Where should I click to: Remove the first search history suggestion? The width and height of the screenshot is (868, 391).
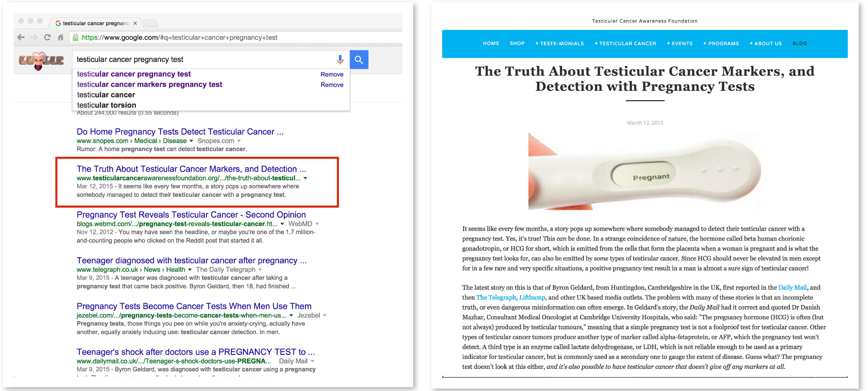click(x=332, y=74)
